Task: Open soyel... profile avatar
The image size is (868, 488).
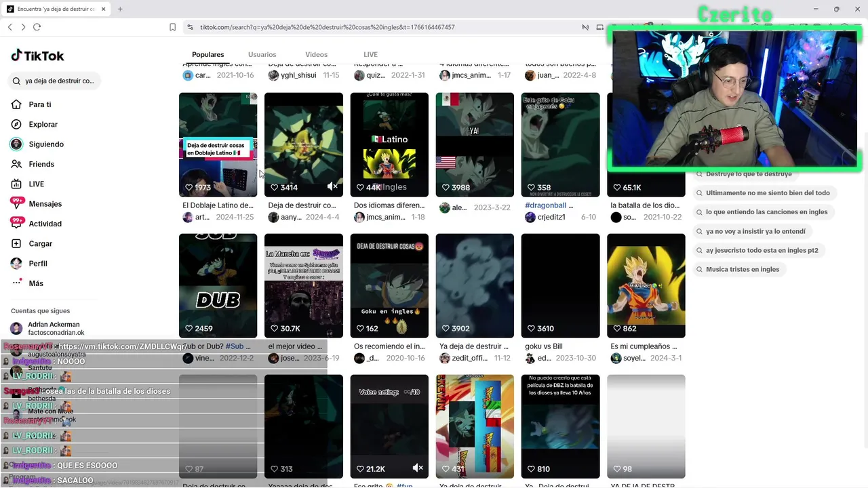Action: (616, 358)
